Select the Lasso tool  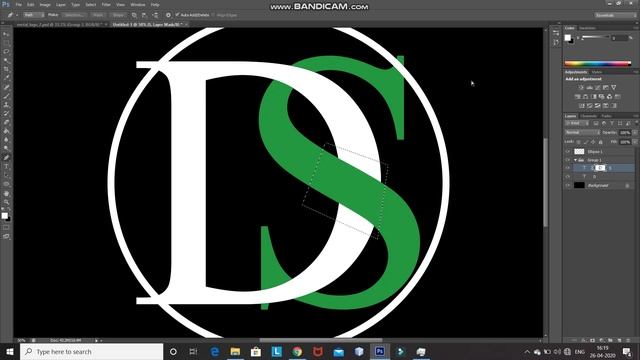pyautogui.click(x=6, y=52)
